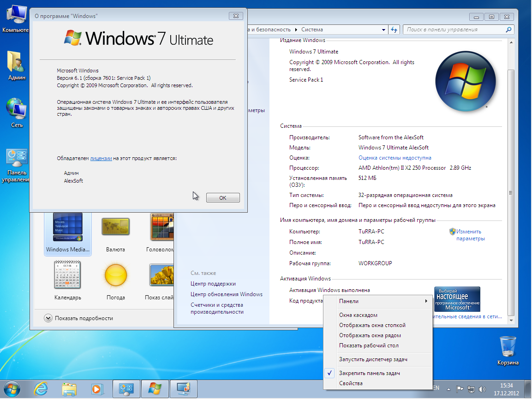Switch to Control Panel taskbar button
532x399 pixels.
[x=126, y=389]
